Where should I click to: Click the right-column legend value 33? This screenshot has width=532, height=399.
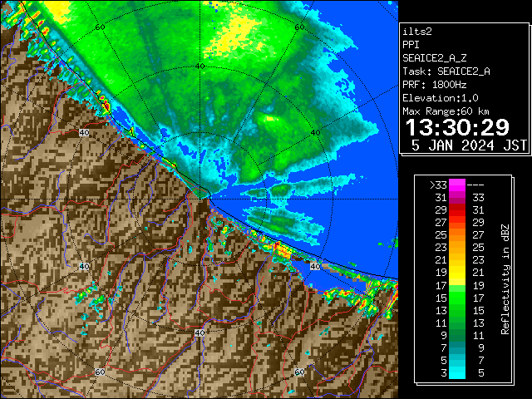[479, 198]
